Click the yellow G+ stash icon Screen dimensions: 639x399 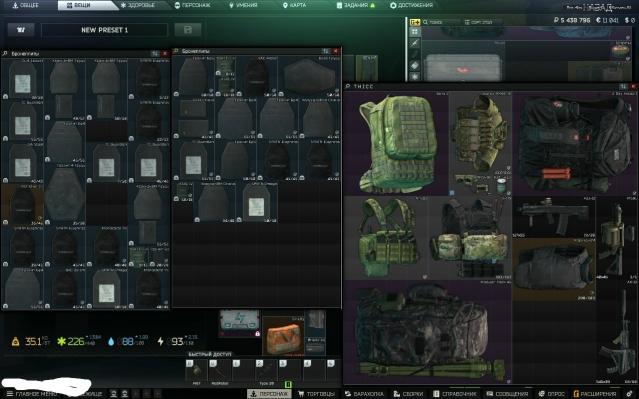pyautogui.click(x=415, y=22)
